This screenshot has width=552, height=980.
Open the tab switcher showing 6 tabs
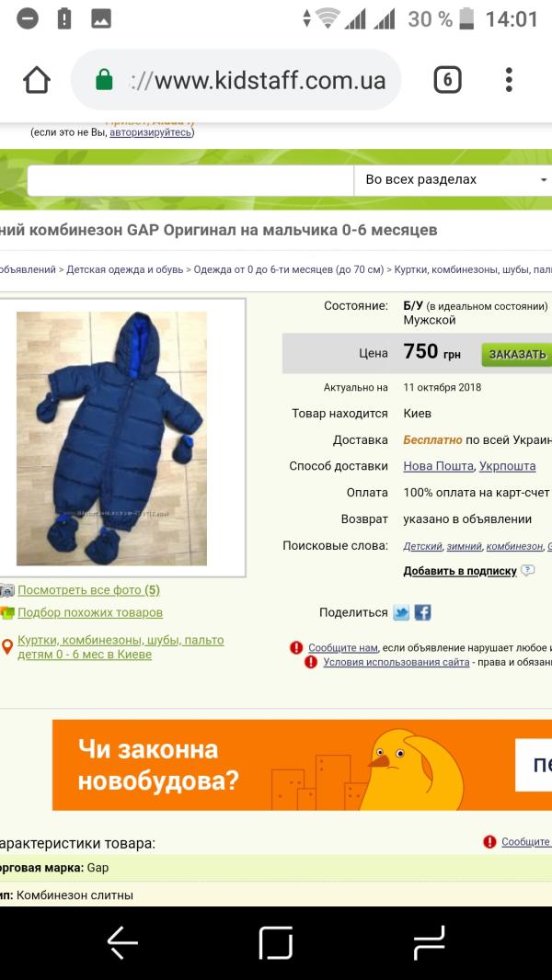pyautogui.click(x=448, y=80)
